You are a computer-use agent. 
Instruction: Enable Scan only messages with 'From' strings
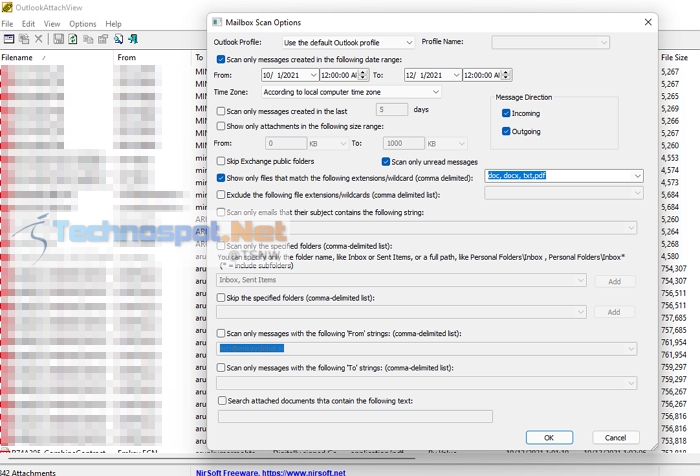(x=221, y=333)
